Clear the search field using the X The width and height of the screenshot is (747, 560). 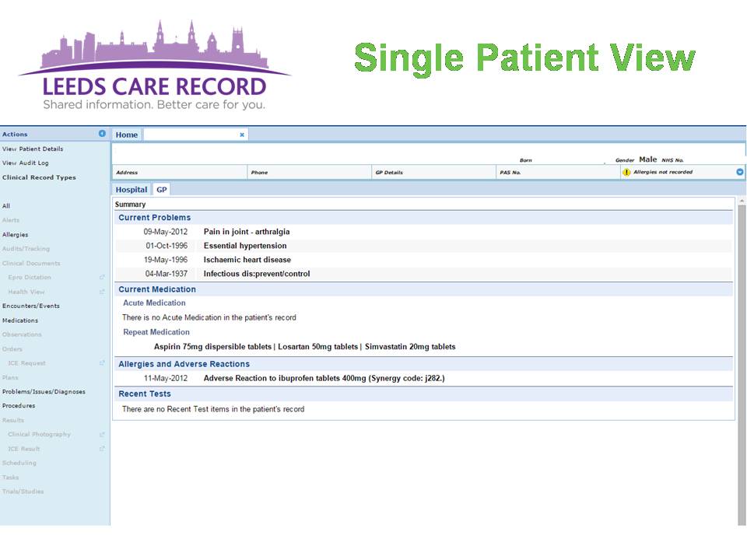241,134
